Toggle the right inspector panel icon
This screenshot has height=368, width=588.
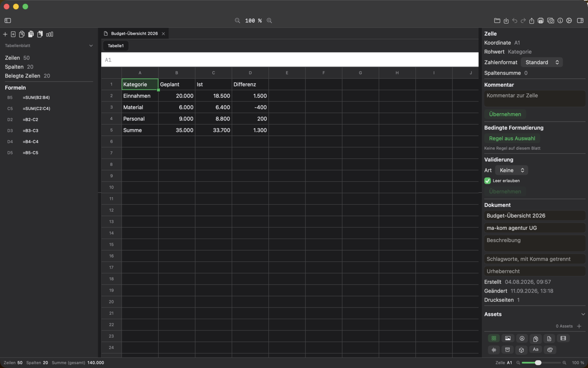click(x=580, y=20)
